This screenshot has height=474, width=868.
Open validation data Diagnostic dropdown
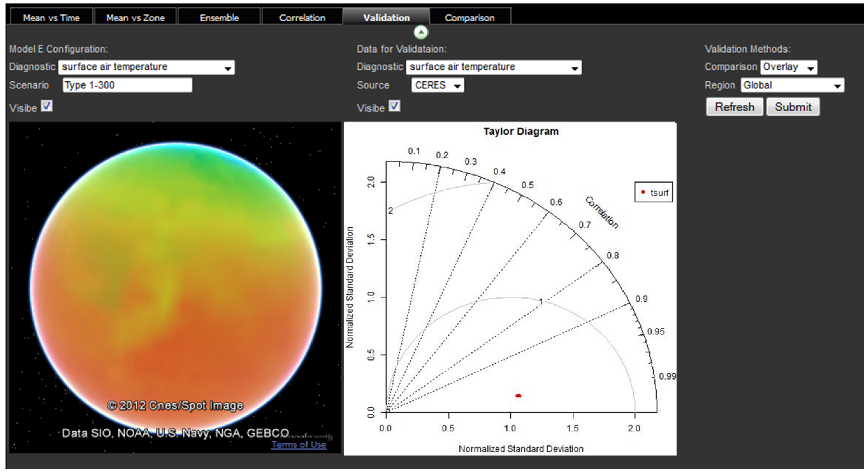click(x=493, y=67)
